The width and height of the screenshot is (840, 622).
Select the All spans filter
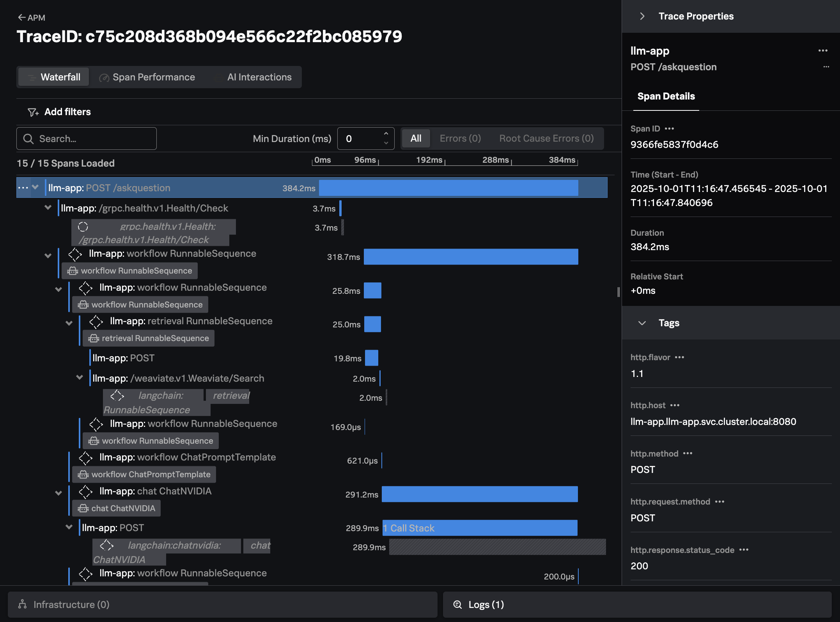416,139
